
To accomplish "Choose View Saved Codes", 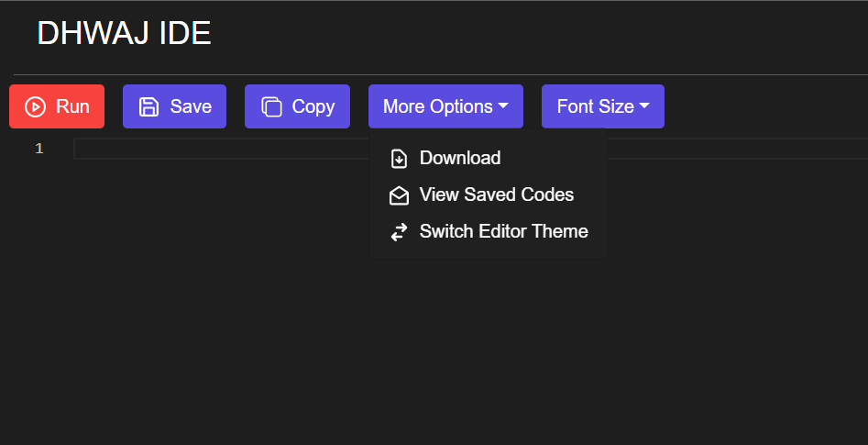I will click(x=488, y=195).
